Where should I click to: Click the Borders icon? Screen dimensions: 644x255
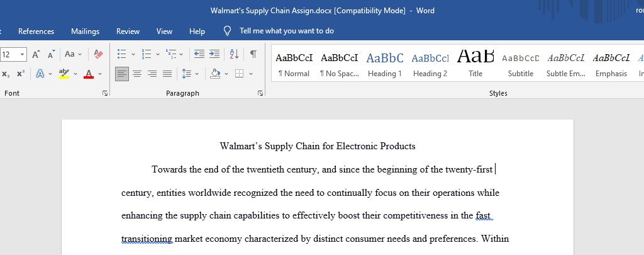pyautogui.click(x=240, y=74)
